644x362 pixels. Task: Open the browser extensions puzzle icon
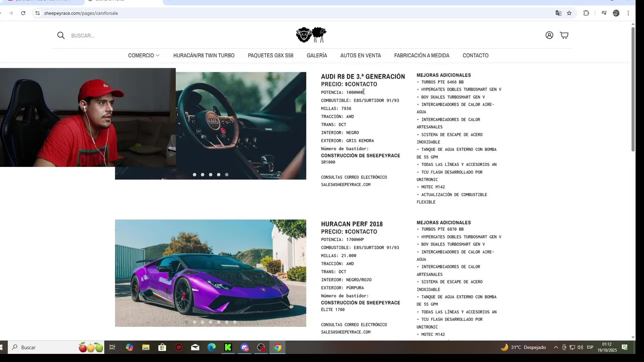[586, 13]
